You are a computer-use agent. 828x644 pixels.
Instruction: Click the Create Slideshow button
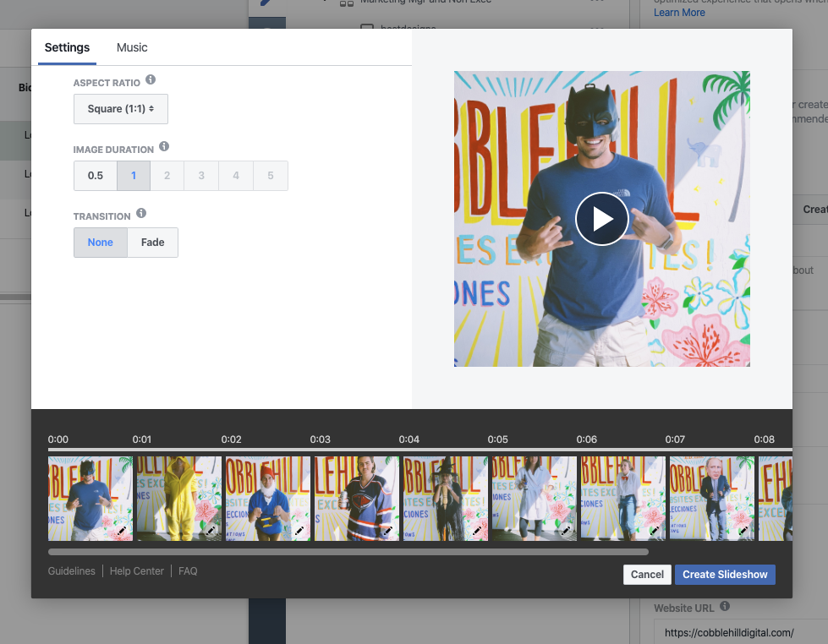click(725, 575)
